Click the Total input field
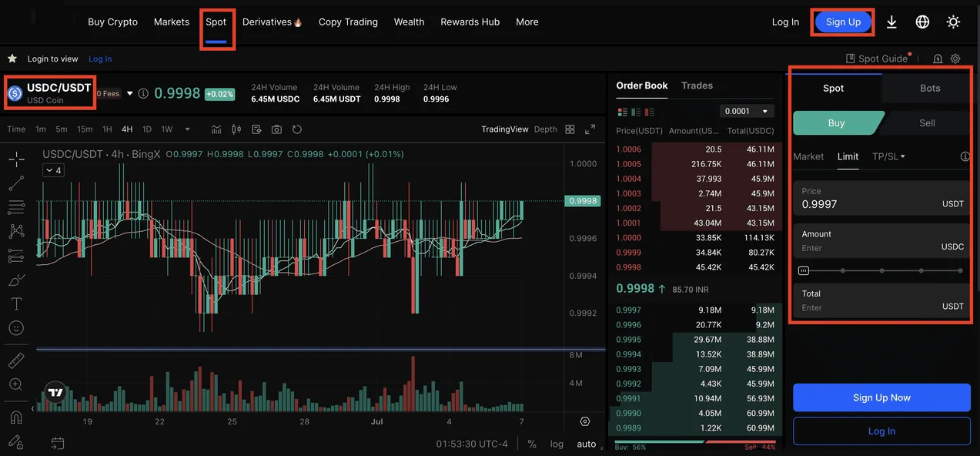 [x=881, y=300]
